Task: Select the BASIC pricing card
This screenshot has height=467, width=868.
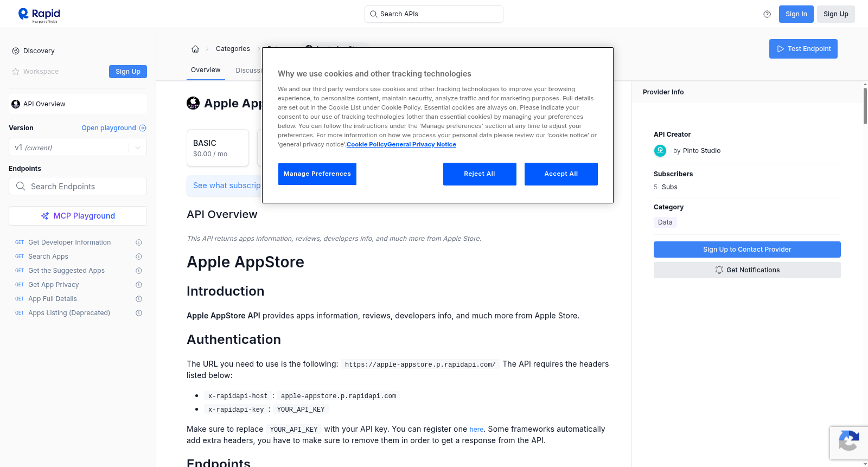Action: coord(218,148)
